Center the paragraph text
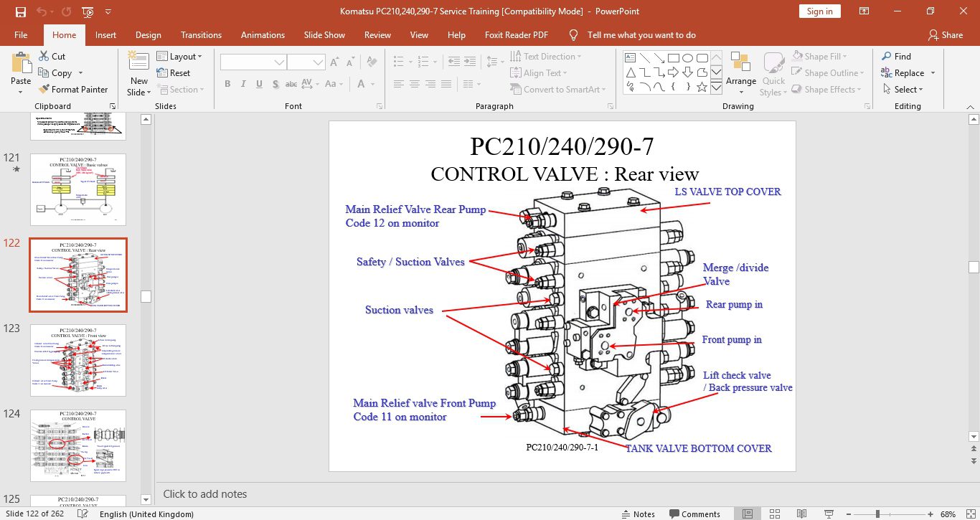Viewport: 980px width, 520px height. click(x=415, y=84)
